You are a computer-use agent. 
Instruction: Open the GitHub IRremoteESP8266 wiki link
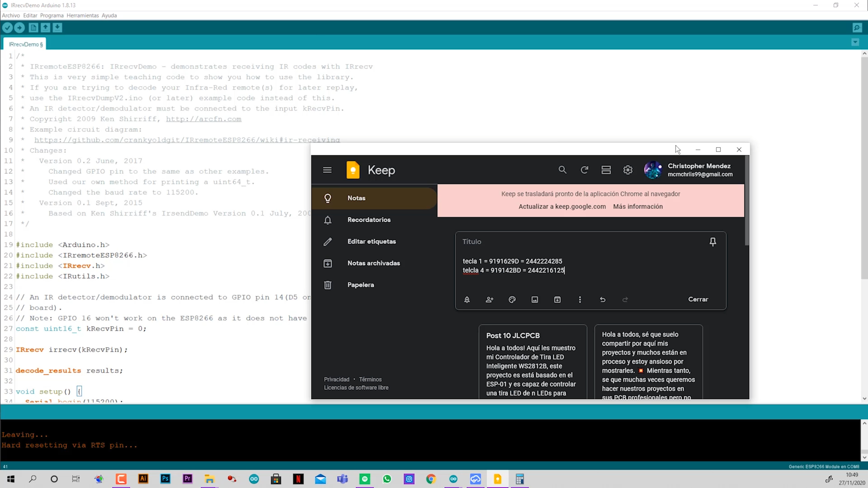187,140
